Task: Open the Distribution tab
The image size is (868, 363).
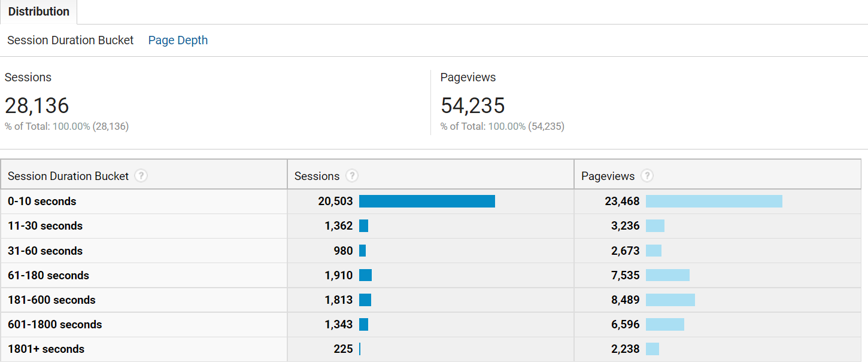Action: pyautogui.click(x=39, y=11)
